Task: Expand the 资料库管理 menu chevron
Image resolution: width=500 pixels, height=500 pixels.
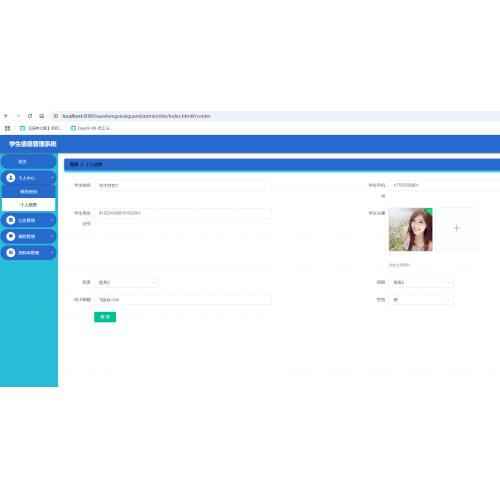Action: click(52, 253)
